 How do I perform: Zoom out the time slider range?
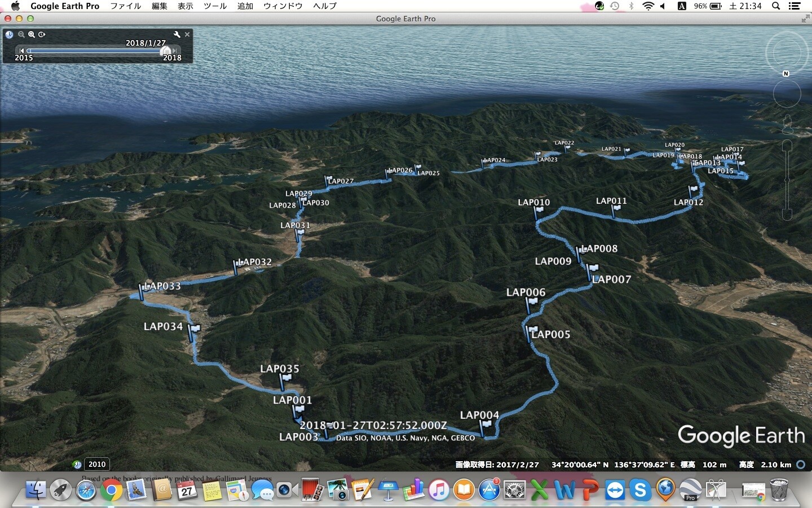click(x=21, y=34)
